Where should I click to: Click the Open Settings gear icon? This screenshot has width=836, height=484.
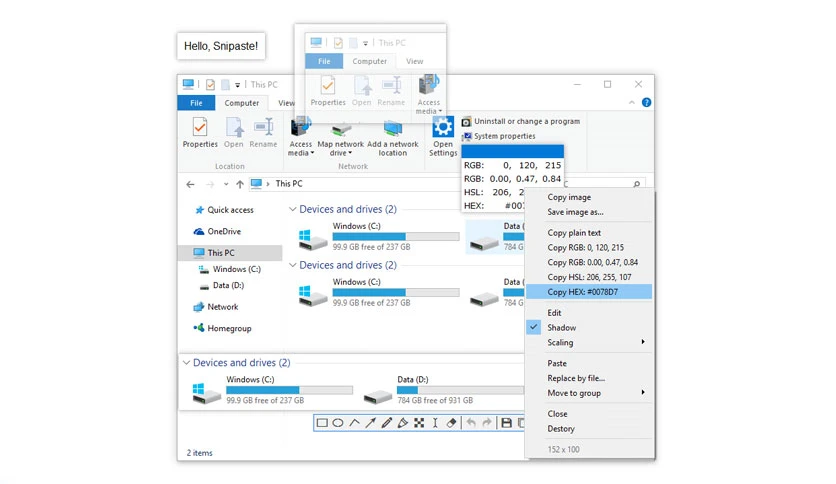pyautogui.click(x=443, y=127)
